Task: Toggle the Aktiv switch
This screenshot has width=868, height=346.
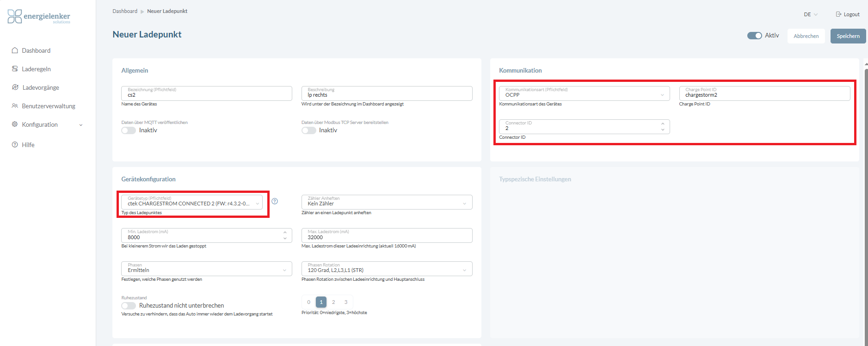Action: pos(755,36)
